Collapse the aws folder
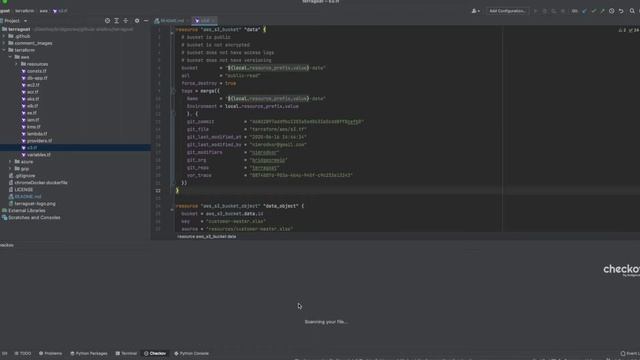640x360 pixels. click(x=11, y=57)
